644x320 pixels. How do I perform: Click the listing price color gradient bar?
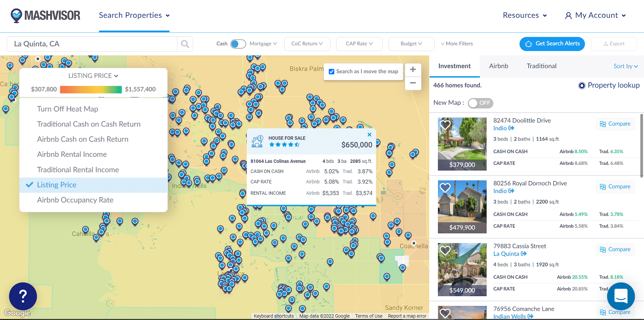pyautogui.click(x=91, y=89)
